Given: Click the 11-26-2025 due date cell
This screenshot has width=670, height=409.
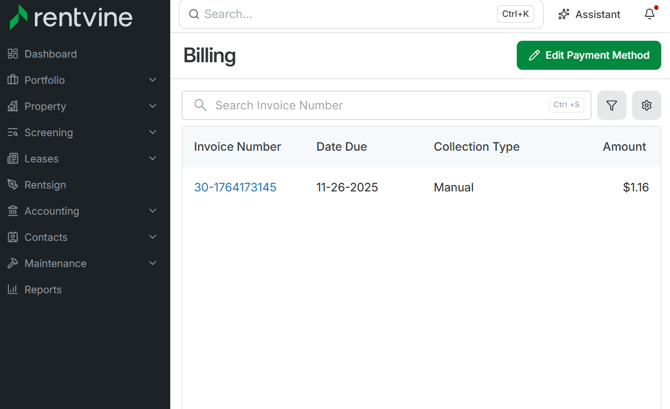Looking at the screenshot, I should (x=347, y=187).
